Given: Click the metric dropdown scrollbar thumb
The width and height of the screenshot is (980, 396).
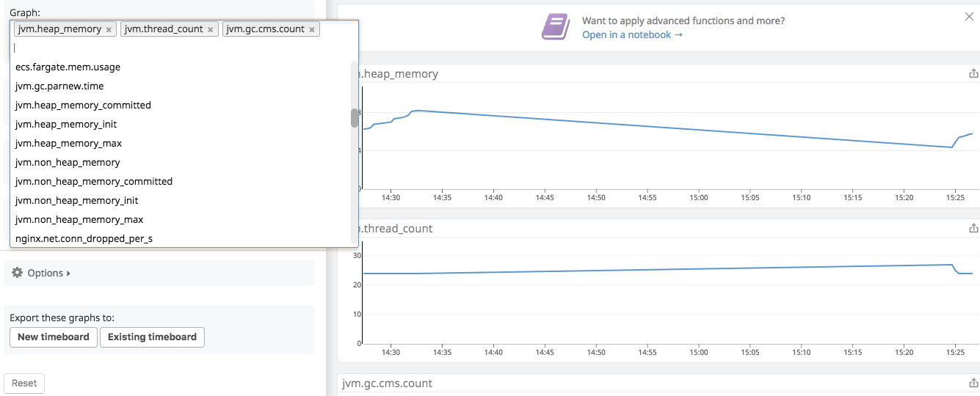Looking at the screenshot, I should [355, 117].
